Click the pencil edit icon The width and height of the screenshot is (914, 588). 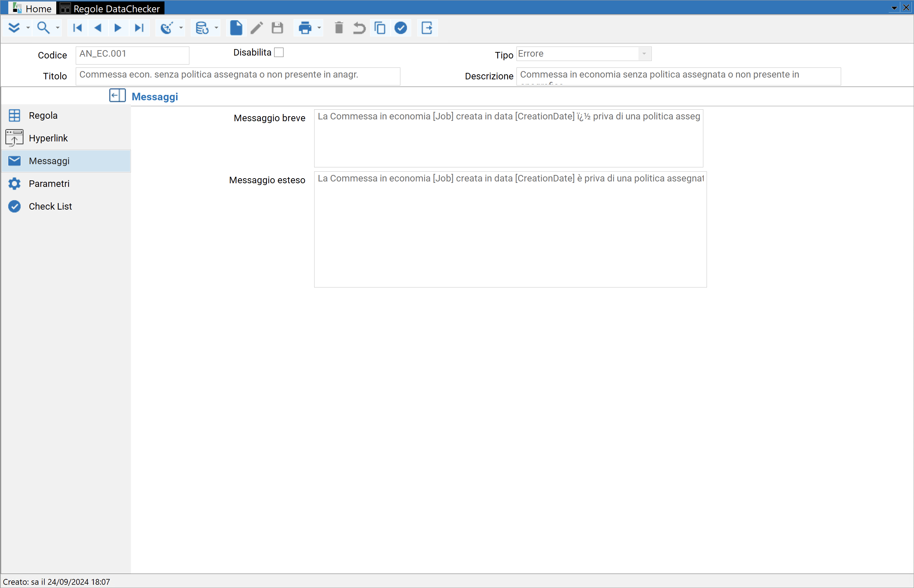256,28
